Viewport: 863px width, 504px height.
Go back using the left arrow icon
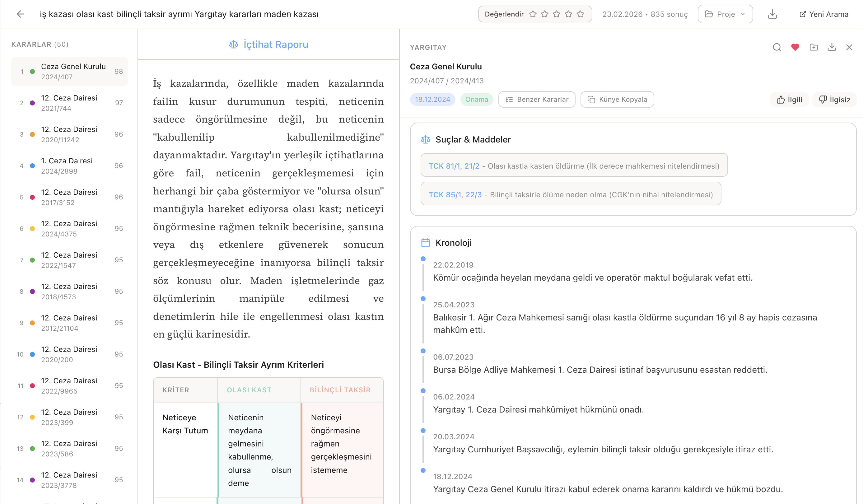[x=21, y=14]
